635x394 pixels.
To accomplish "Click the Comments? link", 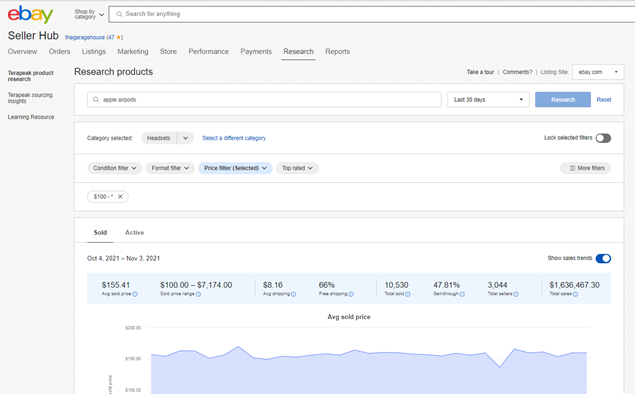I will 517,72.
